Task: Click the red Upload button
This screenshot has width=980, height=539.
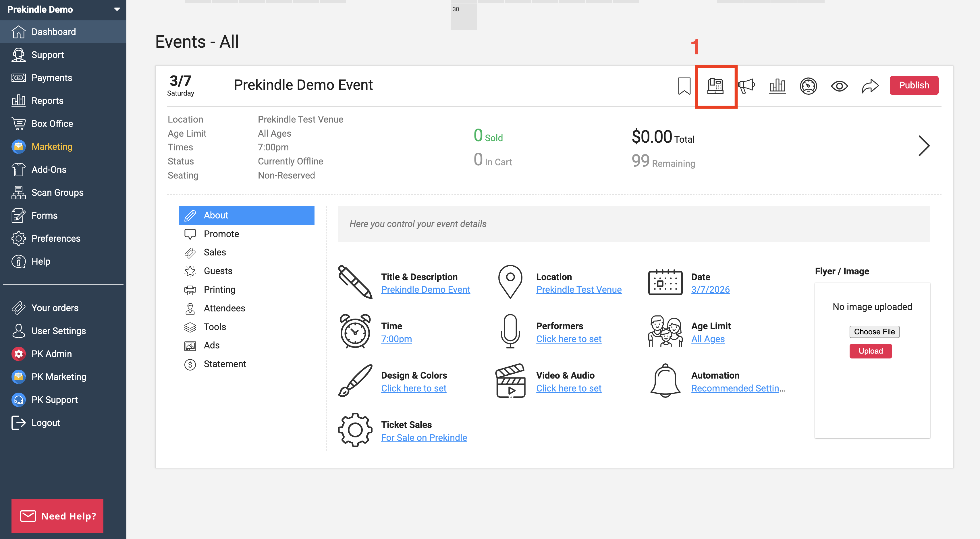Action: point(871,351)
